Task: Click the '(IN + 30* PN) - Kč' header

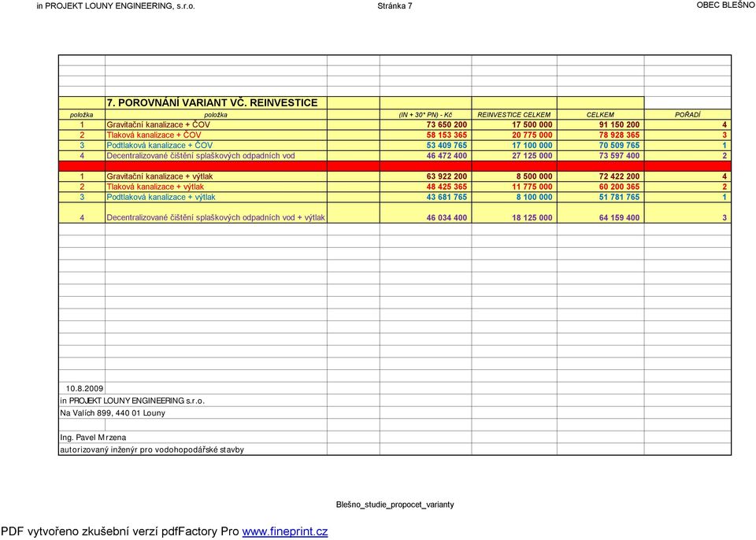Action: point(425,115)
